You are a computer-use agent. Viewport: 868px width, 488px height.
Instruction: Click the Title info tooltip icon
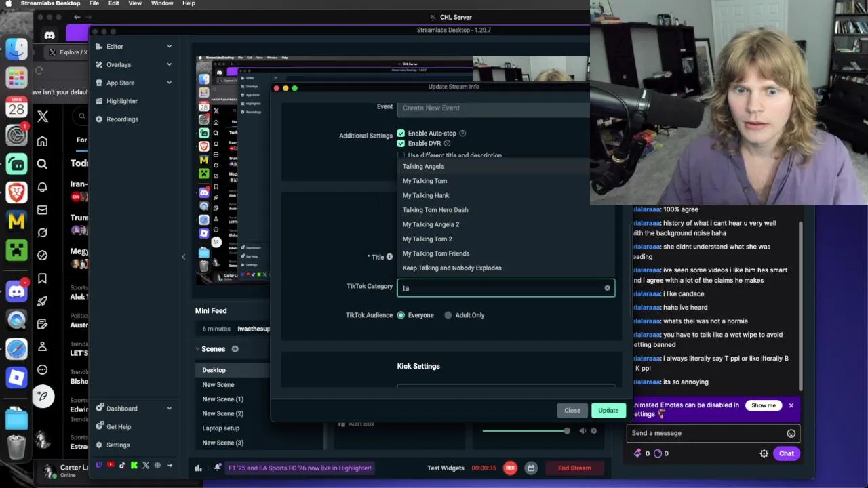pos(389,257)
